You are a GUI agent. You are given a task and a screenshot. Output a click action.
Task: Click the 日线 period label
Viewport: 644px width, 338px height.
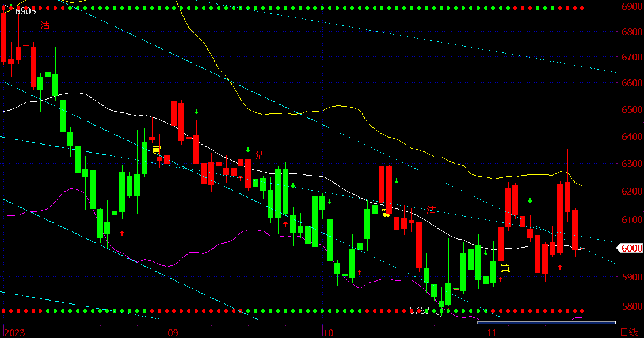(x=629, y=332)
